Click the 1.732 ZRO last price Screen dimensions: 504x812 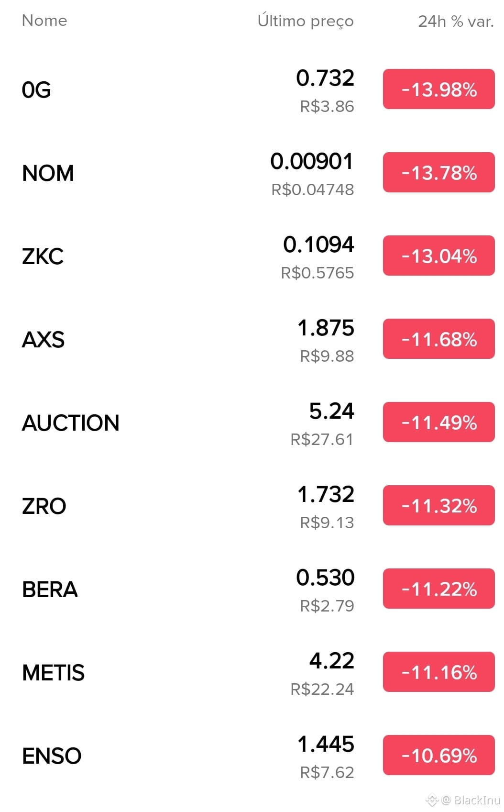point(326,494)
